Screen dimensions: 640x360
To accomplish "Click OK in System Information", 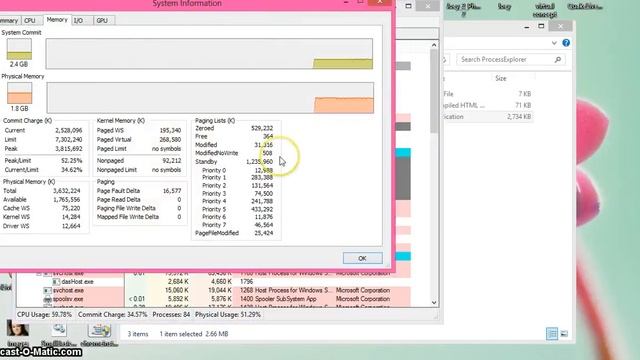I will 362,258.
